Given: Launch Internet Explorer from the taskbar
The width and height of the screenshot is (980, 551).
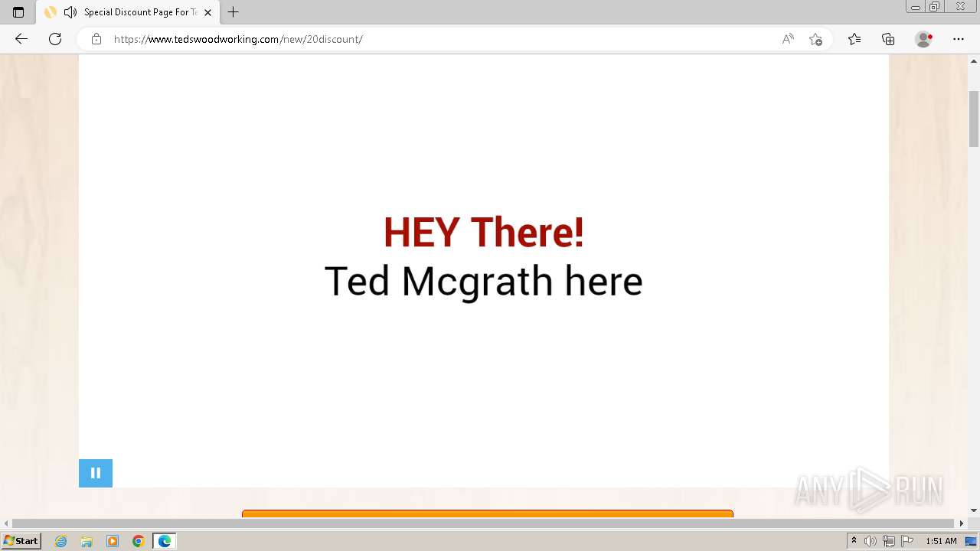Looking at the screenshot, I should 61,541.
